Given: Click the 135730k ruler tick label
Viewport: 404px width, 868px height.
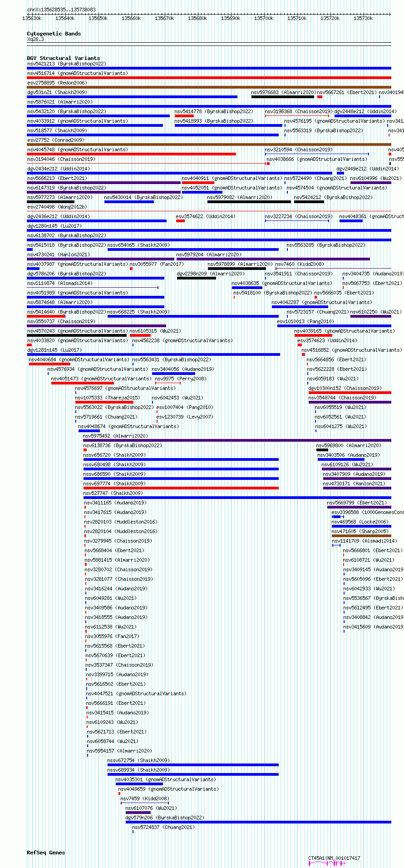Looking at the screenshot, I should tap(363, 18).
